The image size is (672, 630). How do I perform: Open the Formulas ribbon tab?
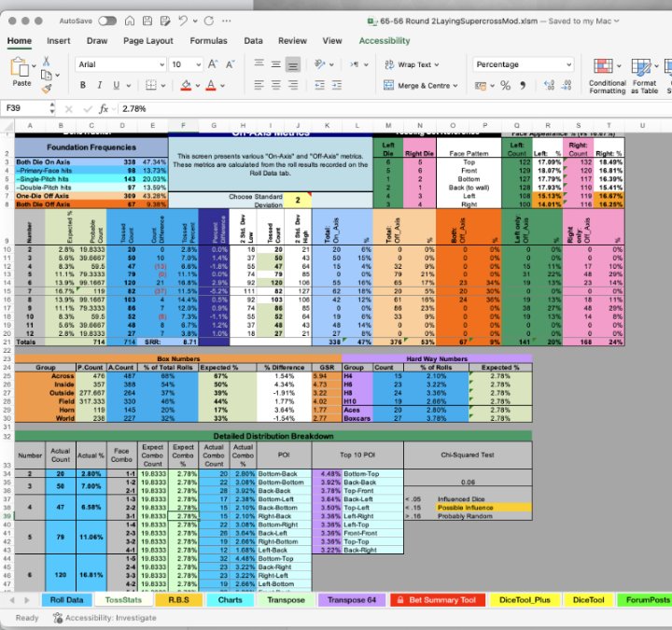click(208, 41)
